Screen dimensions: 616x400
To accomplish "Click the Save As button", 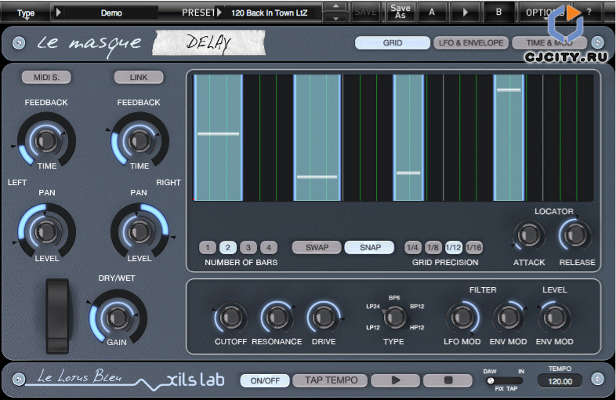I will click(x=400, y=12).
